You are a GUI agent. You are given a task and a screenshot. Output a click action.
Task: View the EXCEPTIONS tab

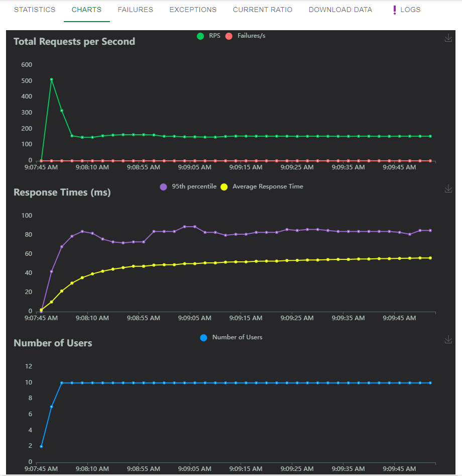(193, 10)
